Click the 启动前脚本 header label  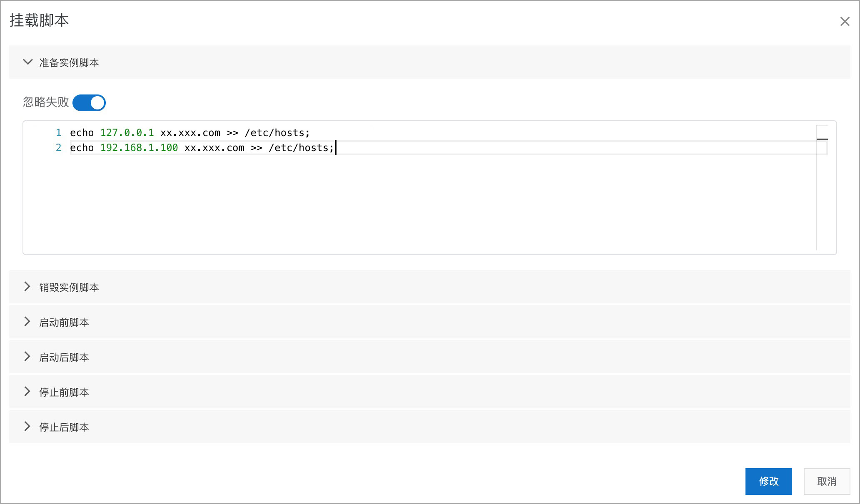click(64, 322)
